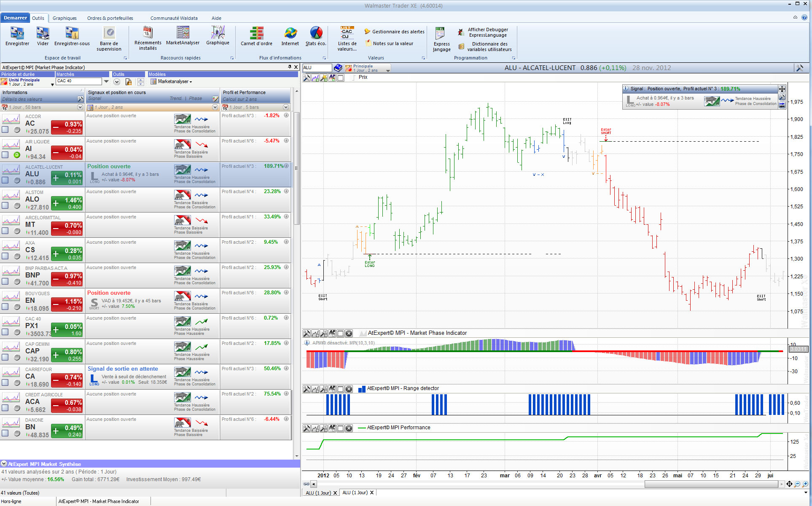812x506 pixels.
Task: Tick the ALSTOM row checkbox
Action: pyautogui.click(x=5, y=205)
